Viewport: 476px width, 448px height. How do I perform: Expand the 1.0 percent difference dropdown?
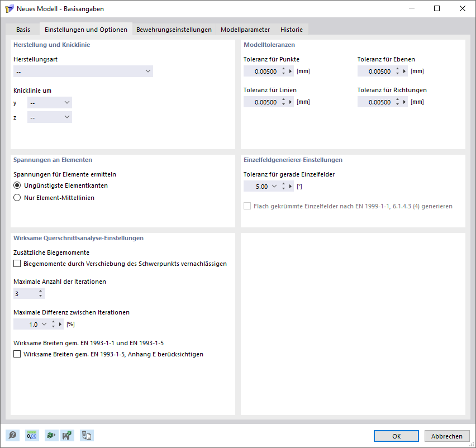point(44,325)
